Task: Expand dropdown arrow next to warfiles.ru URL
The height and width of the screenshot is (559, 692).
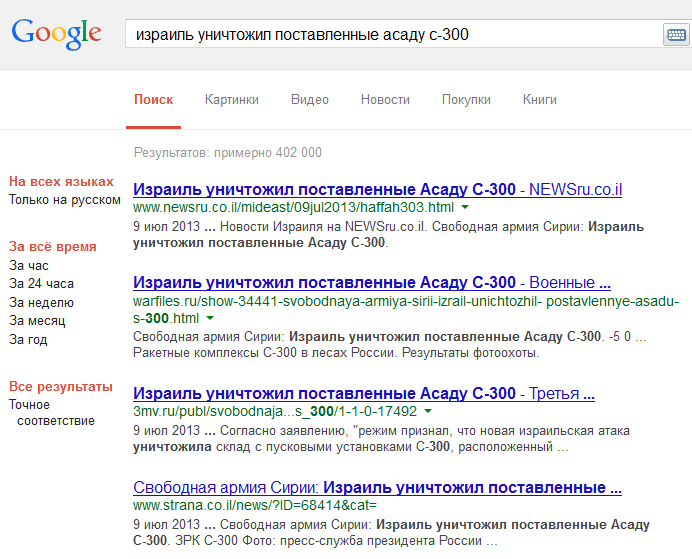Action: click(x=210, y=318)
